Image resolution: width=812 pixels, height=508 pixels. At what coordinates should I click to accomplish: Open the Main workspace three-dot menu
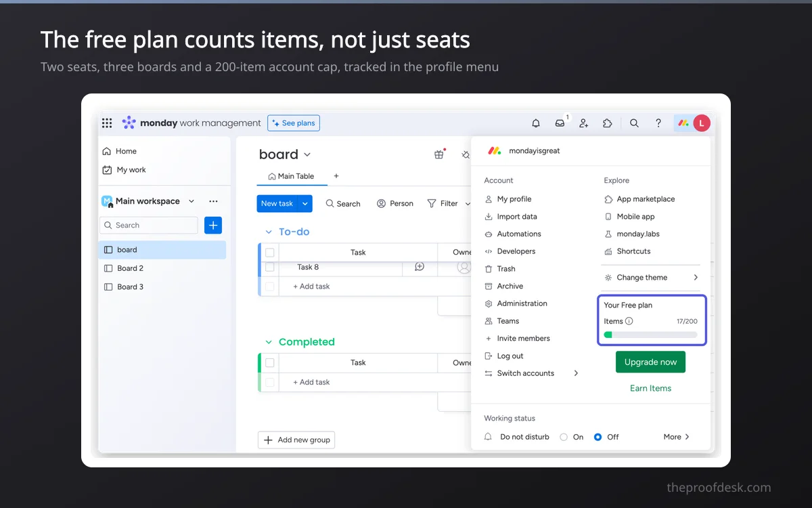[214, 201]
